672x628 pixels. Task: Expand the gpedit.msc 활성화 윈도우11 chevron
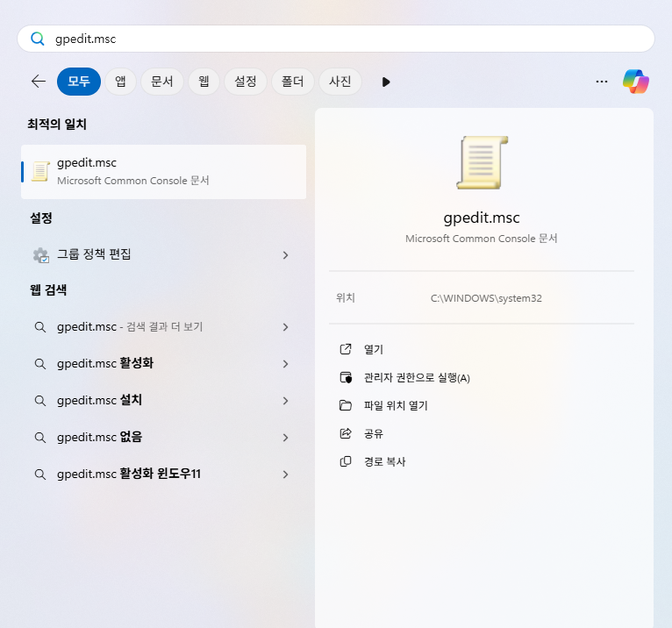point(285,475)
